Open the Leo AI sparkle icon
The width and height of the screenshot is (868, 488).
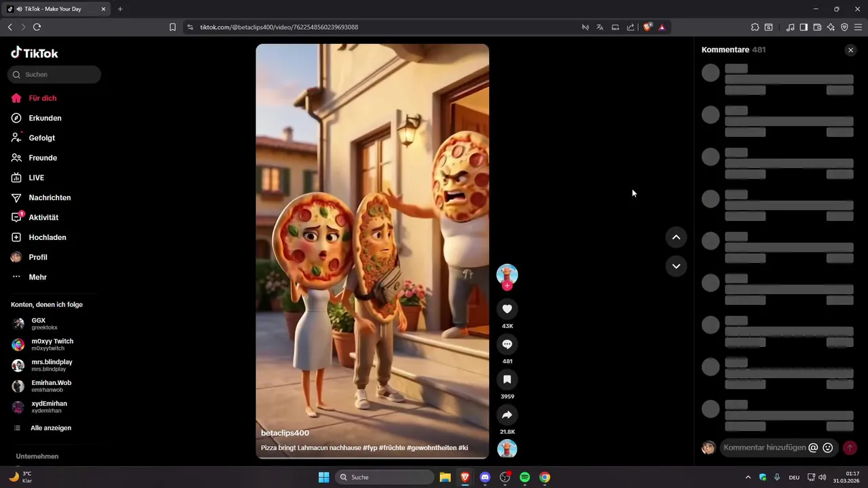pos(831,27)
